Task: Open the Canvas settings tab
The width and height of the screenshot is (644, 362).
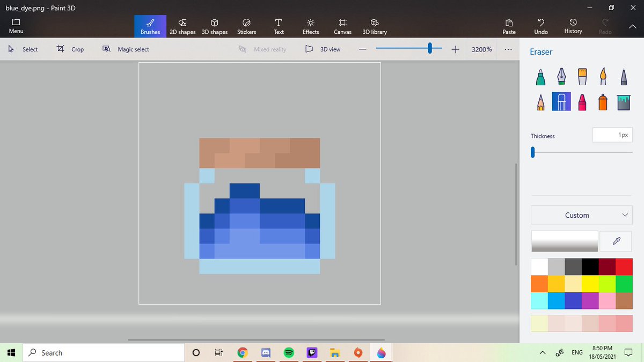Action: click(x=342, y=26)
